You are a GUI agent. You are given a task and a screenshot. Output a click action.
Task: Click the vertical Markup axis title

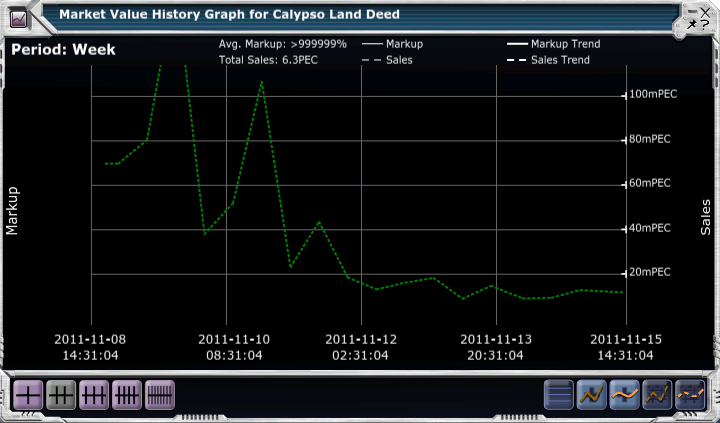[12, 211]
